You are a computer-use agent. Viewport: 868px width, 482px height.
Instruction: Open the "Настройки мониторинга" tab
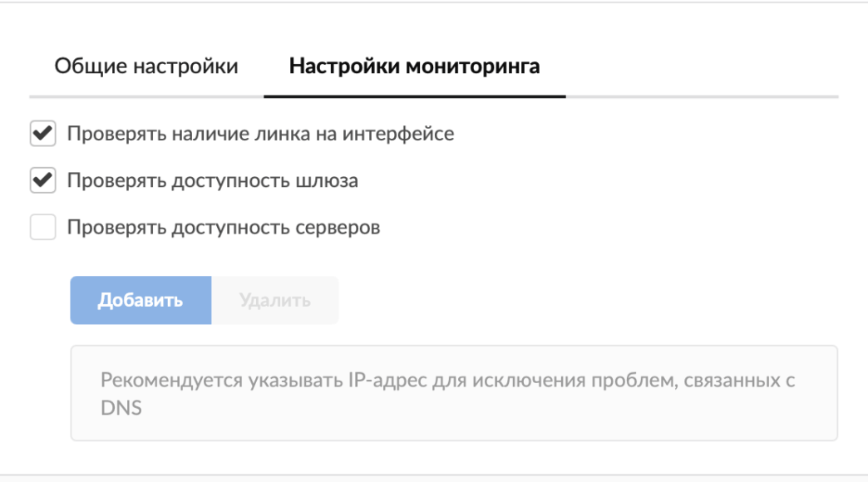[414, 66]
